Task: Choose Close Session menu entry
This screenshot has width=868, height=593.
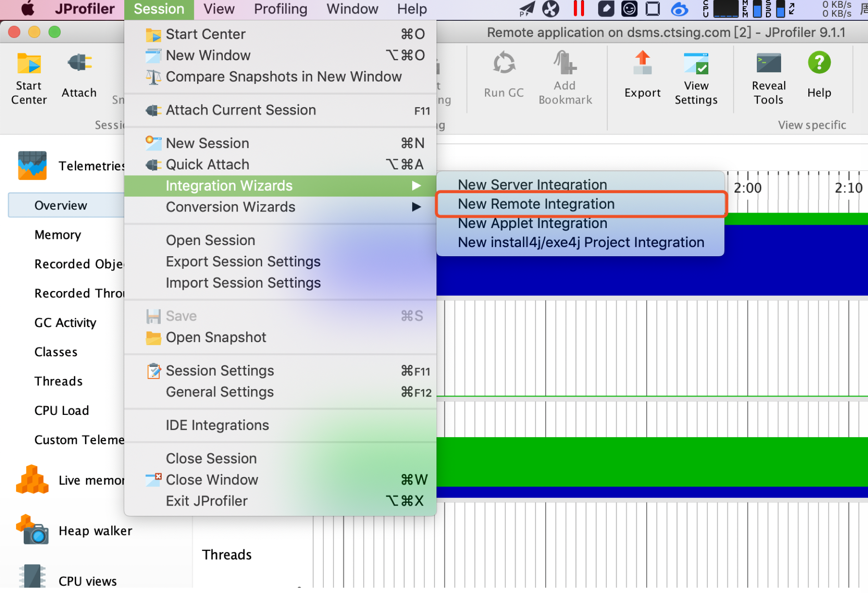Action: 280,459
